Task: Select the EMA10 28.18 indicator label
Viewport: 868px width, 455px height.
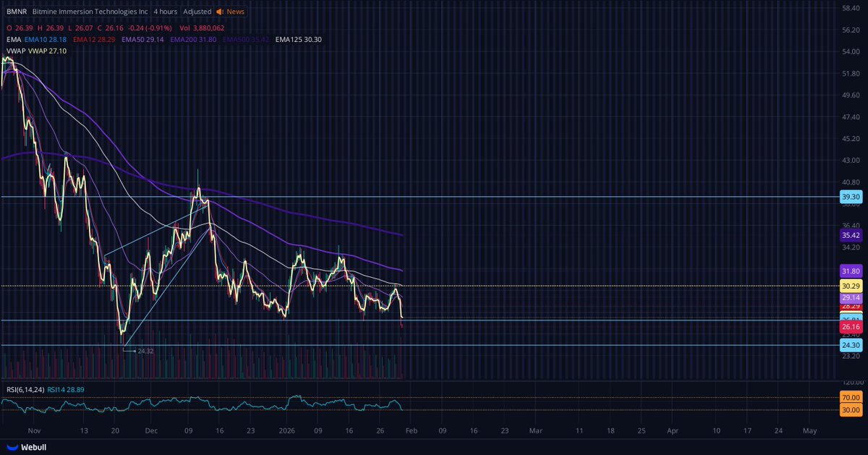Action: point(46,39)
